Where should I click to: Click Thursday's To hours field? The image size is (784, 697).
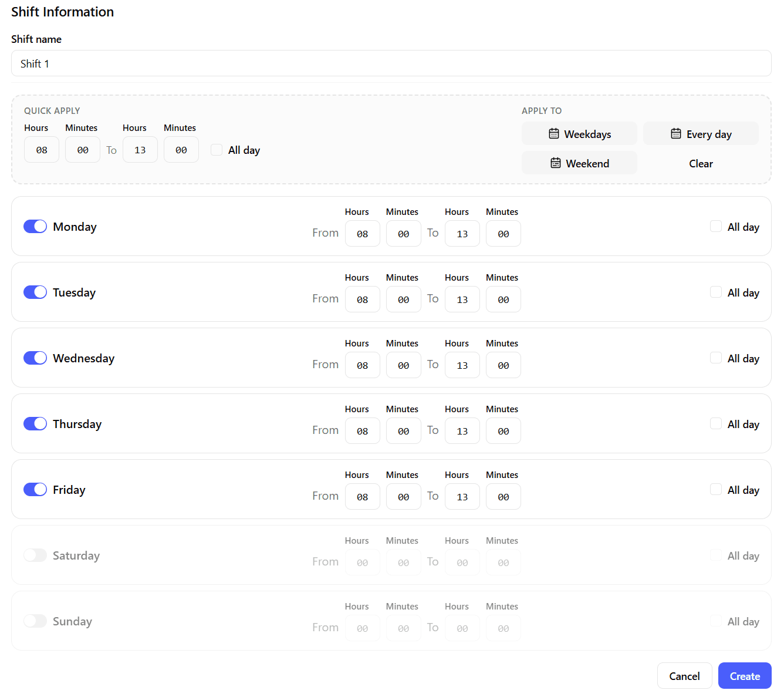(462, 431)
